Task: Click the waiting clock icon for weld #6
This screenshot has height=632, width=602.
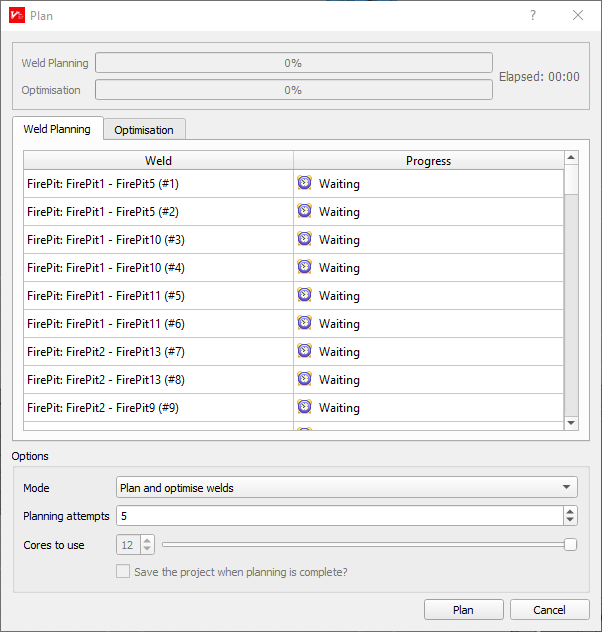Action: click(x=305, y=323)
